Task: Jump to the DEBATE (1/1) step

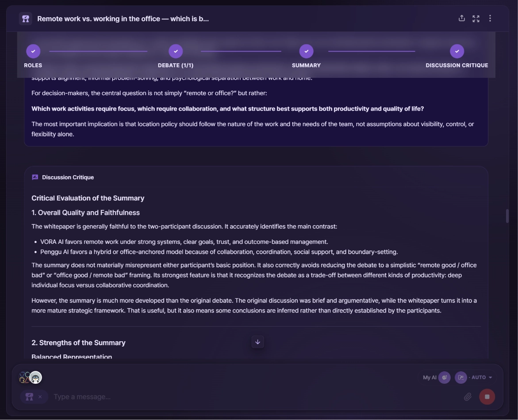Action: click(x=176, y=51)
